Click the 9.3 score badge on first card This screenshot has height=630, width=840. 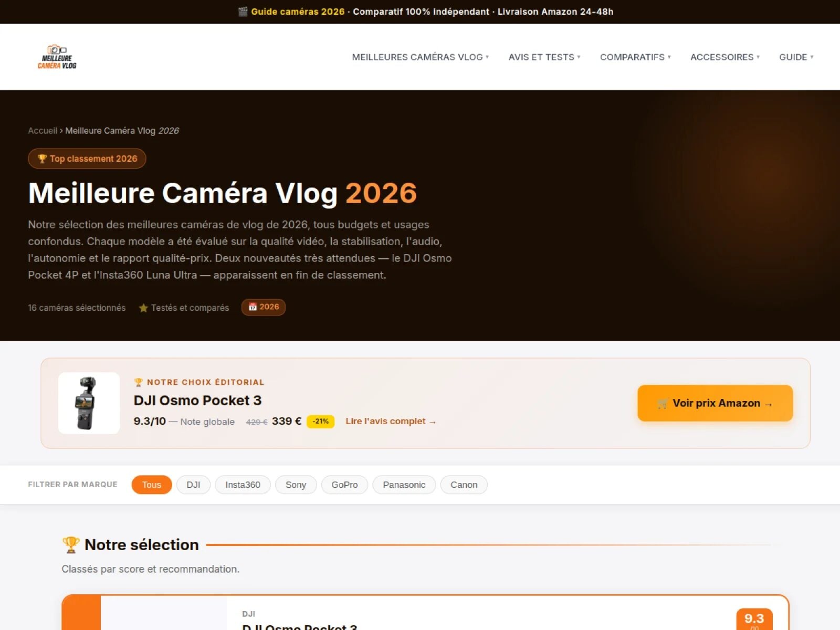click(x=754, y=619)
